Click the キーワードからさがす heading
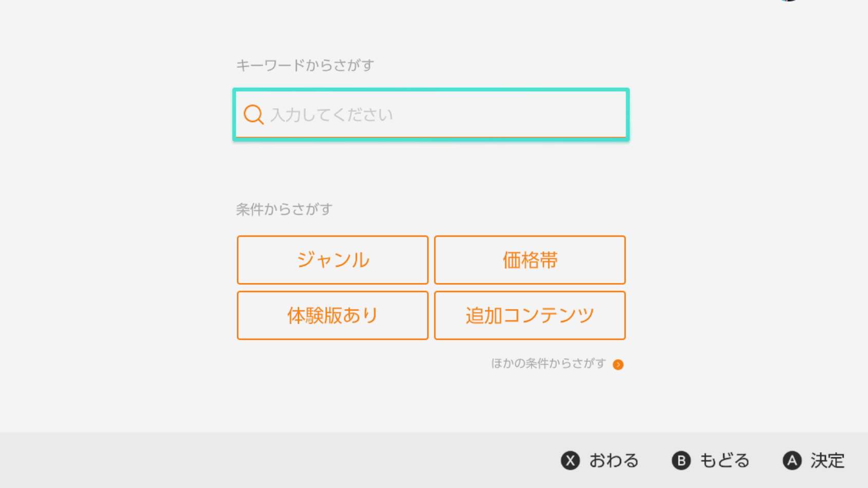 [305, 66]
